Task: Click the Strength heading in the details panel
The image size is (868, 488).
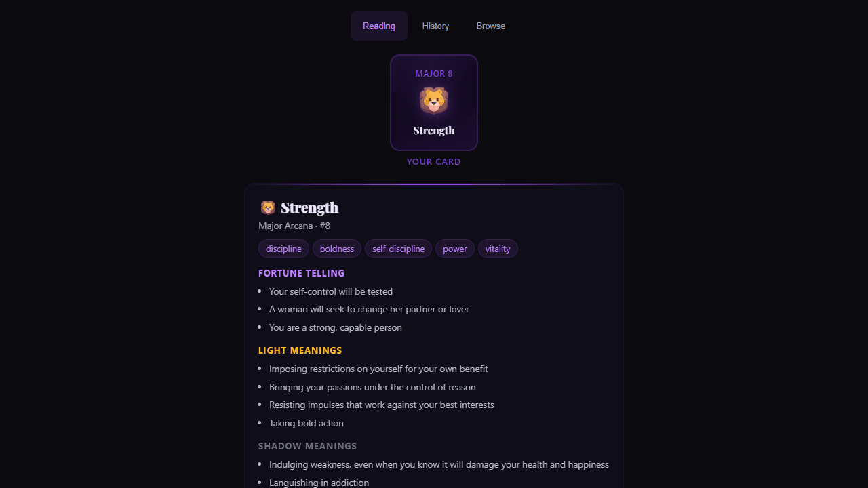Action: pos(310,207)
